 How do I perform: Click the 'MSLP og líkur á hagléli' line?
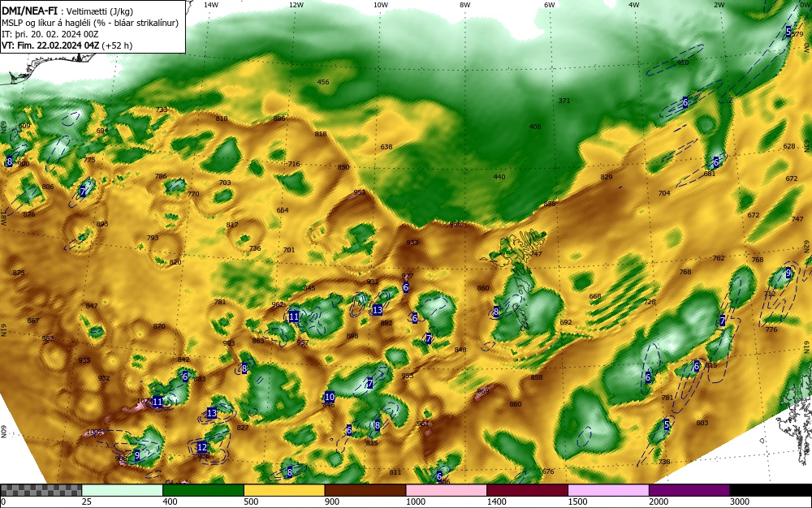[x=90, y=23]
